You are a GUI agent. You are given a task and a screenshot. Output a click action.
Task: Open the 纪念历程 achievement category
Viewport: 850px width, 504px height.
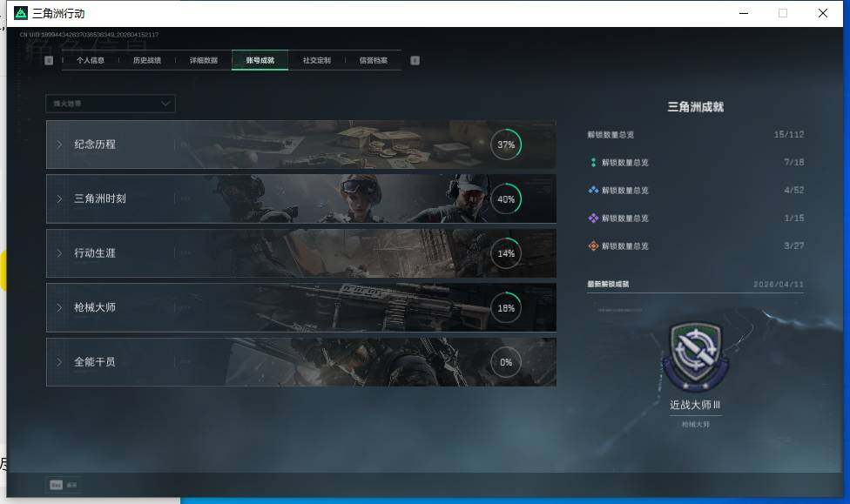pyautogui.click(x=300, y=144)
